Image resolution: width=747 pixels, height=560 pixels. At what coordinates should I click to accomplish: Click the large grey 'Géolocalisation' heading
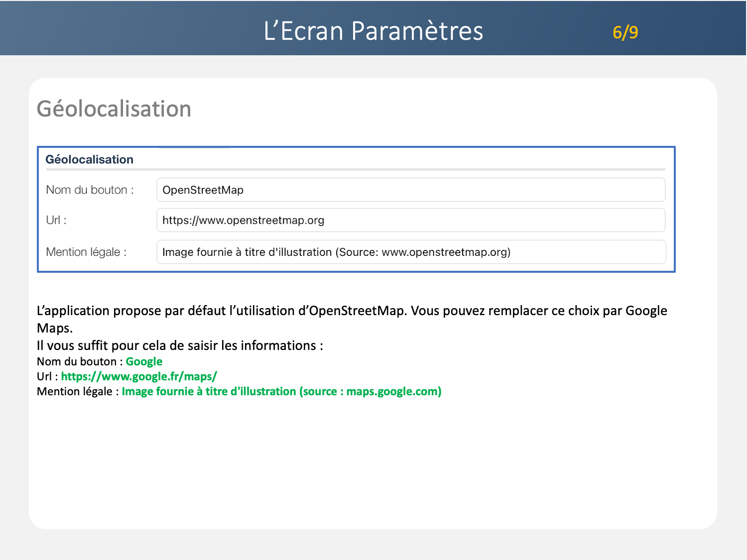[114, 109]
